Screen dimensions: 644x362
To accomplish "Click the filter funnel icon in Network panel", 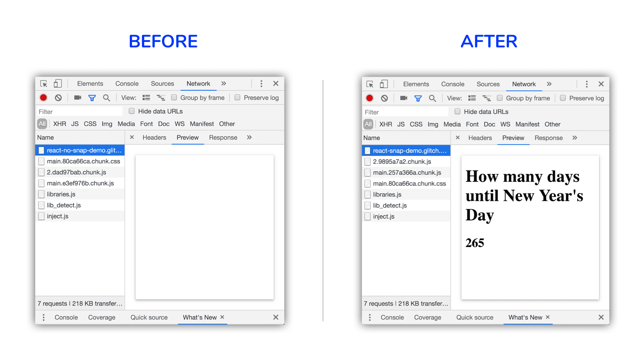I will (92, 98).
